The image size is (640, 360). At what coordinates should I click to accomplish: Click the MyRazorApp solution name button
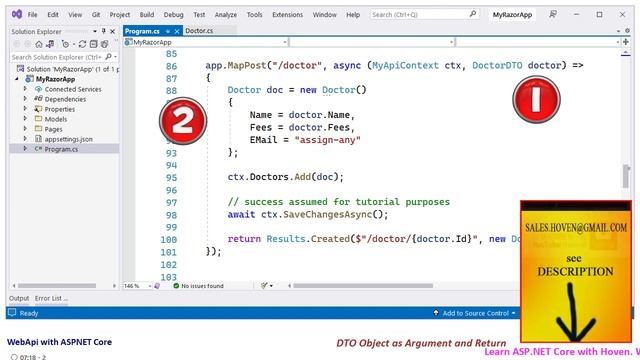click(512, 15)
